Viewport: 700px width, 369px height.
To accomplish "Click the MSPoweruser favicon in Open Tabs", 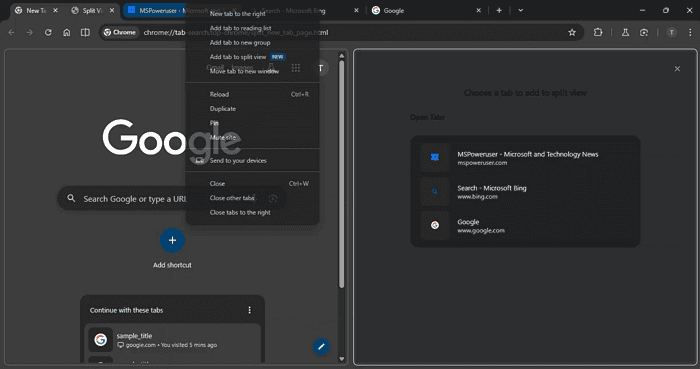I will click(434, 157).
